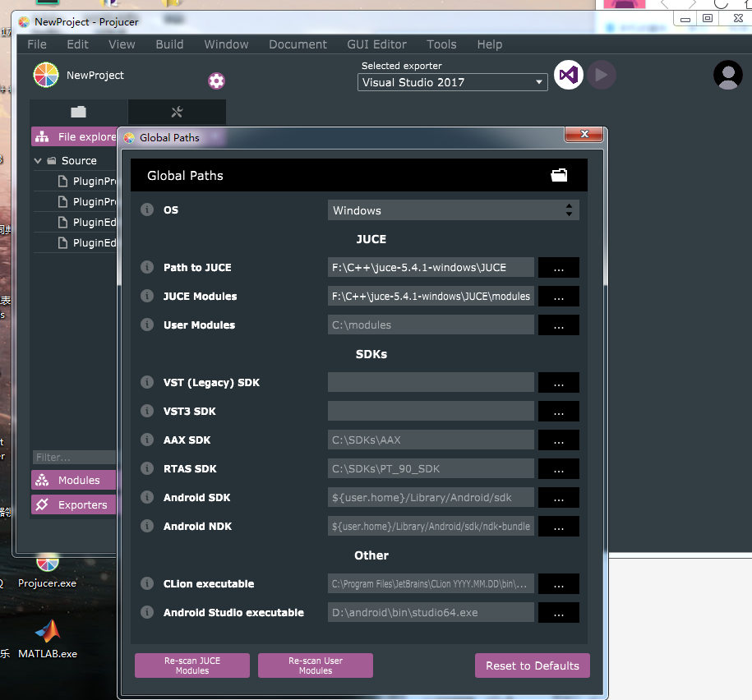
Task: Open the Window menu
Action: (226, 44)
